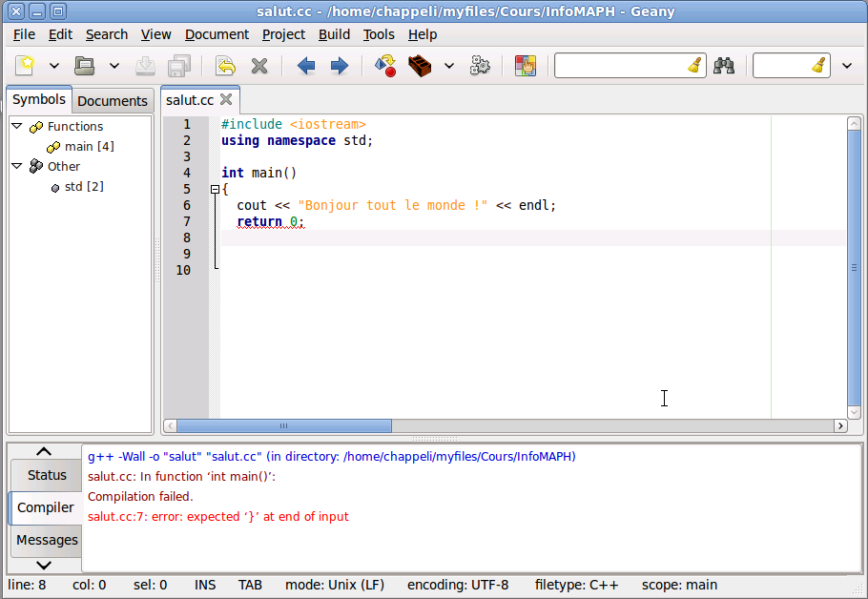Click the horizontal scrollbar thumb
868x599 pixels.
[284, 425]
